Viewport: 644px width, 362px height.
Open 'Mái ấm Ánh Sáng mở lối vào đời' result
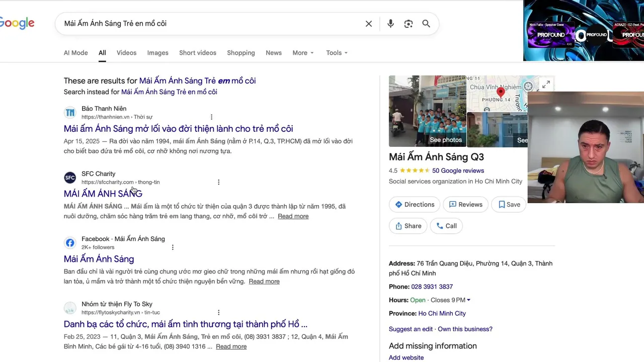178,129
